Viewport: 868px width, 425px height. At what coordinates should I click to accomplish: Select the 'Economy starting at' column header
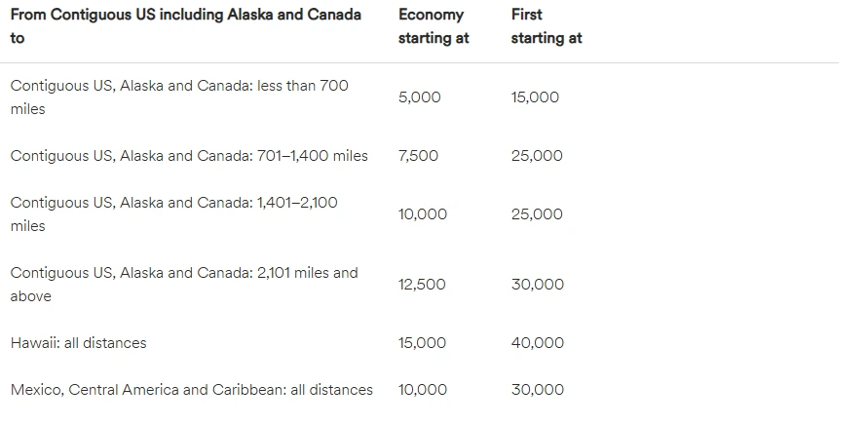coord(434,26)
